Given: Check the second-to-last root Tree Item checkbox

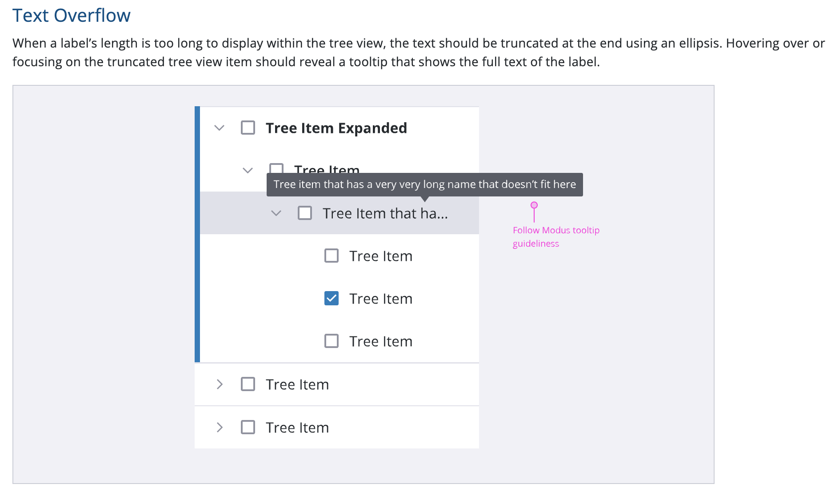Looking at the screenshot, I should click(248, 384).
